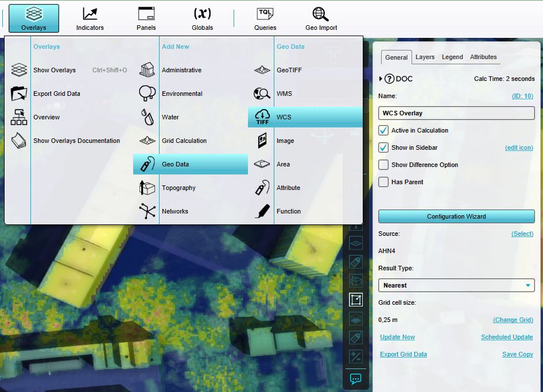Uncheck Active in Calculation checkbox
This screenshot has height=392, width=543.
(383, 130)
